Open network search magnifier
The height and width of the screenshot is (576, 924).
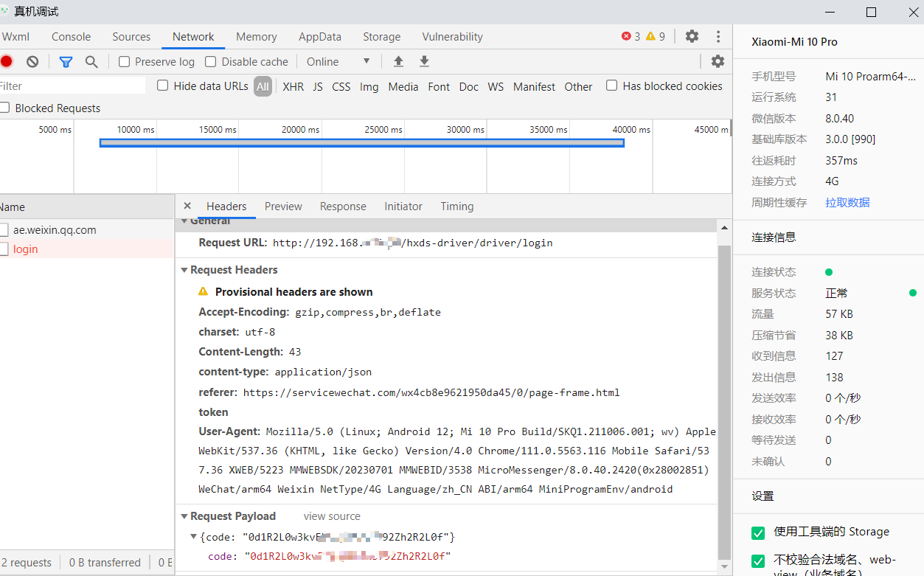(x=91, y=62)
